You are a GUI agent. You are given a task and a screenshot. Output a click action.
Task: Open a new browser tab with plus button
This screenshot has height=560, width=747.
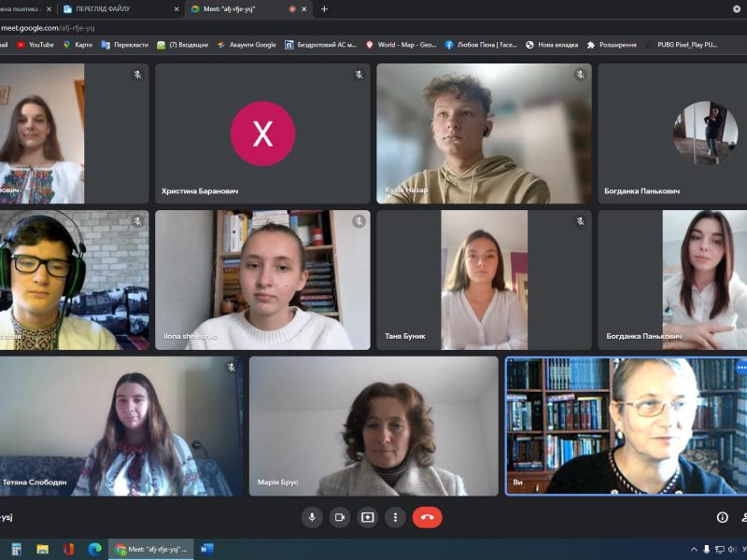point(324,9)
